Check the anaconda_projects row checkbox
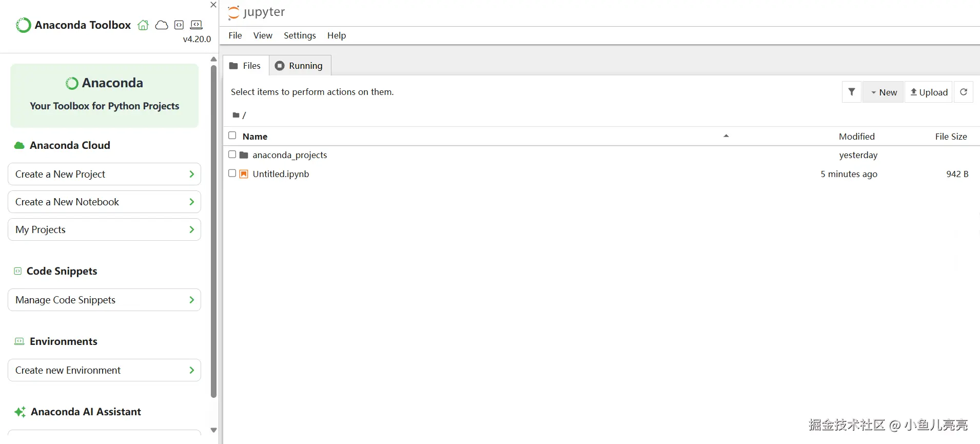The image size is (980, 444). (x=232, y=155)
